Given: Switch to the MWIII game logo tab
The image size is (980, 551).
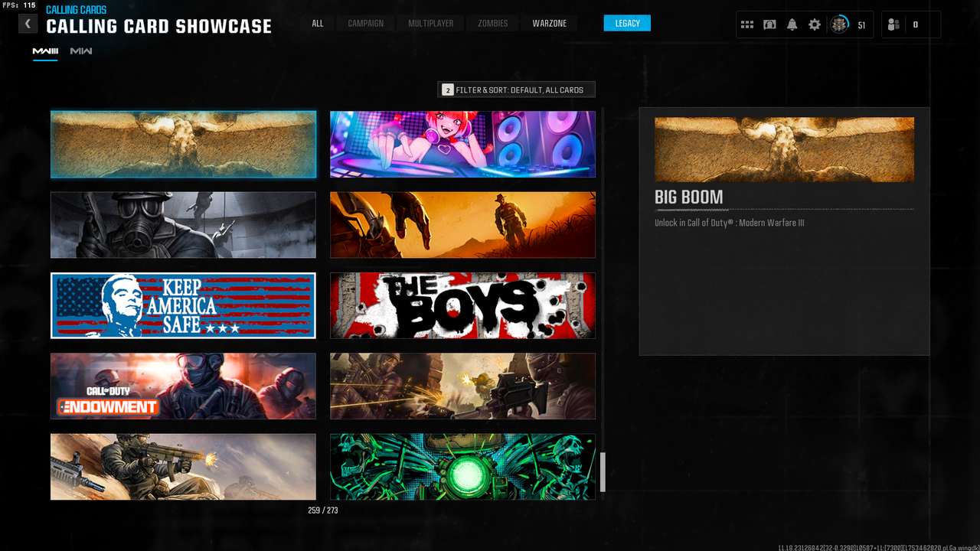Looking at the screenshot, I should coord(45,51).
